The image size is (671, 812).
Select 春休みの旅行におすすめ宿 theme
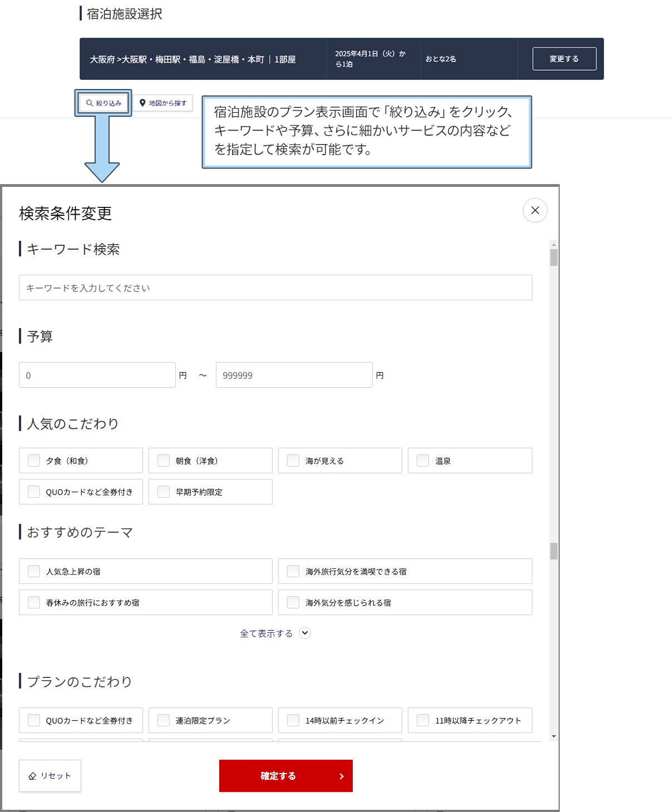tap(34, 602)
